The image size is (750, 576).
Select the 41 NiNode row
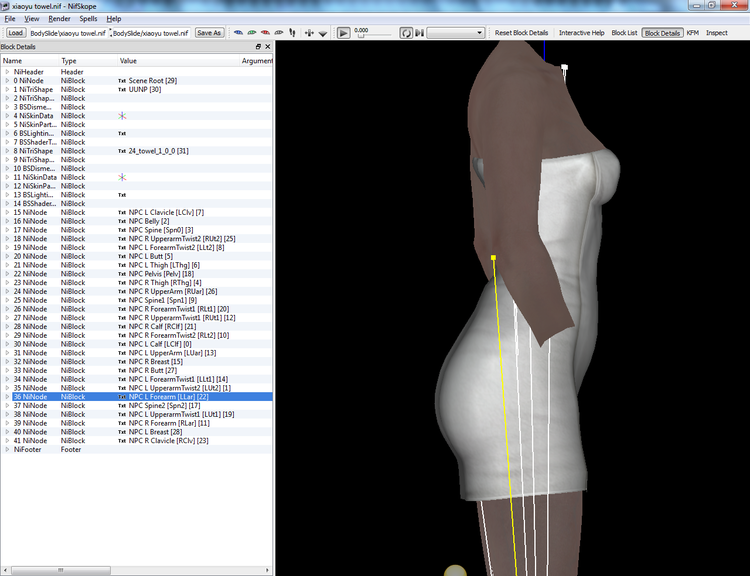136,441
